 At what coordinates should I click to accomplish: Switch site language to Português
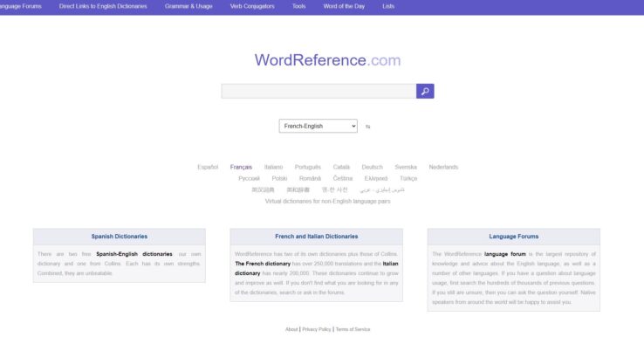(x=308, y=167)
